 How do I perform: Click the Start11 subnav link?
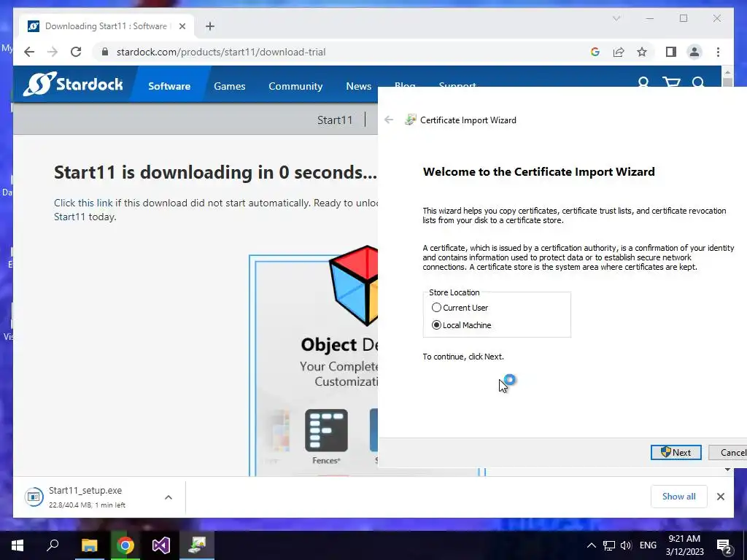tap(335, 120)
